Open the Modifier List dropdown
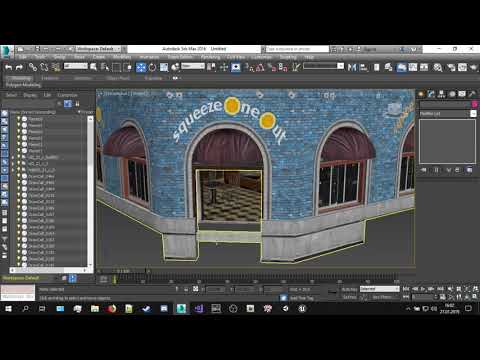This screenshot has width=480, height=360. [447, 114]
